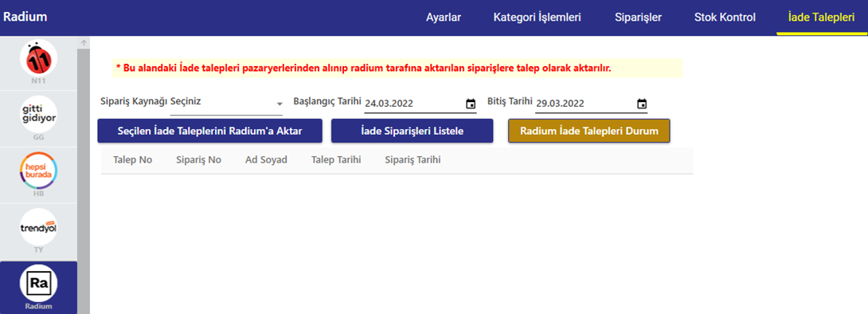Click the sidebar scroll-up arrow

[x=84, y=43]
